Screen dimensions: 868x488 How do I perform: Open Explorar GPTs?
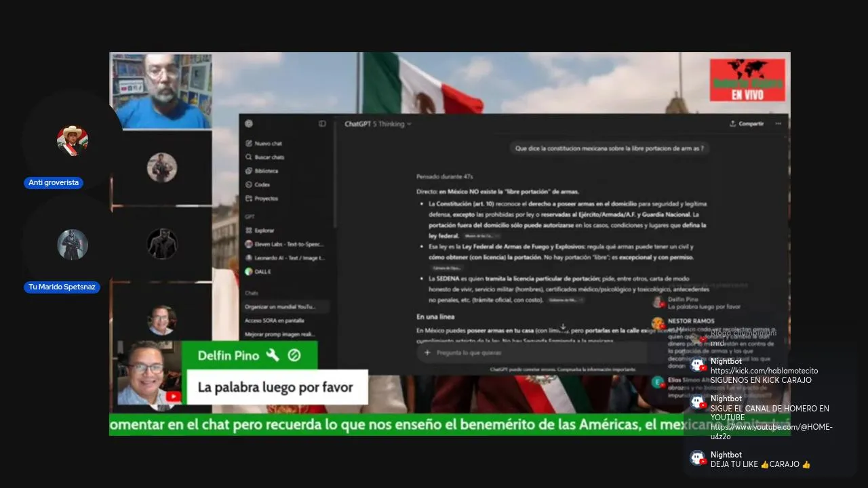coord(260,230)
